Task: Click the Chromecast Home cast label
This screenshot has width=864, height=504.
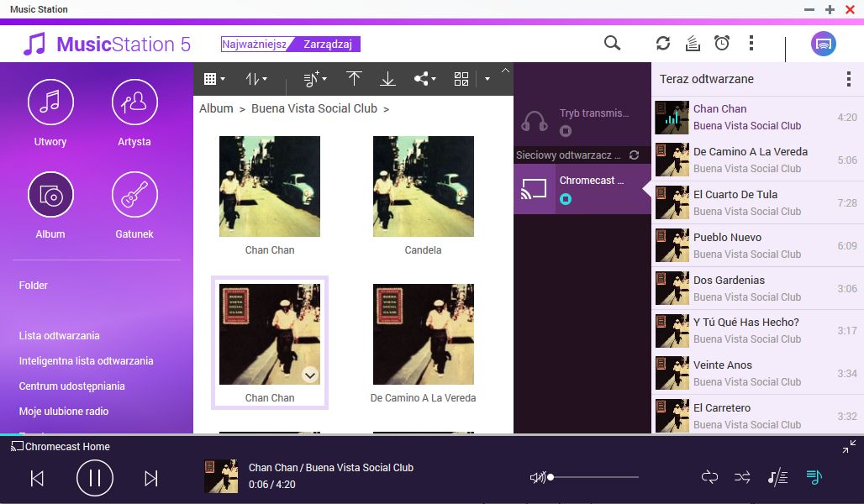Action: click(61, 447)
